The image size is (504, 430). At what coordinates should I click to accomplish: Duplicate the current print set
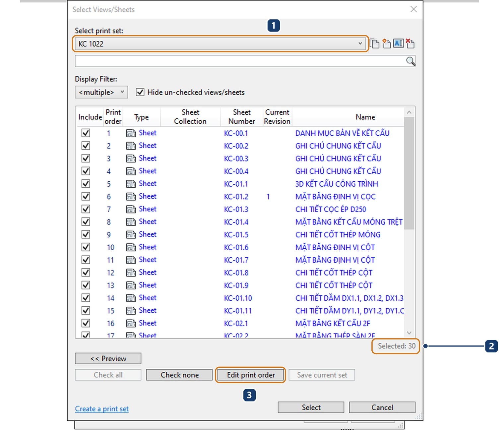point(375,43)
